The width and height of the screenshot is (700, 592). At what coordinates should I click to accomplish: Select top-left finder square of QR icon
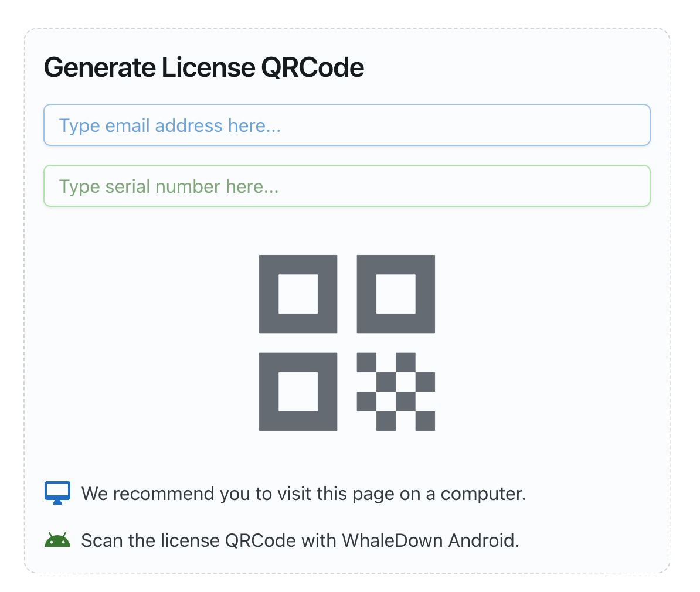298,294
